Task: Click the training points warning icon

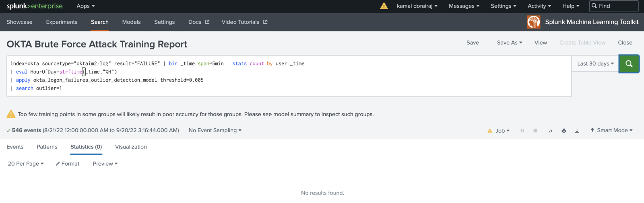Action: [11, 114]
